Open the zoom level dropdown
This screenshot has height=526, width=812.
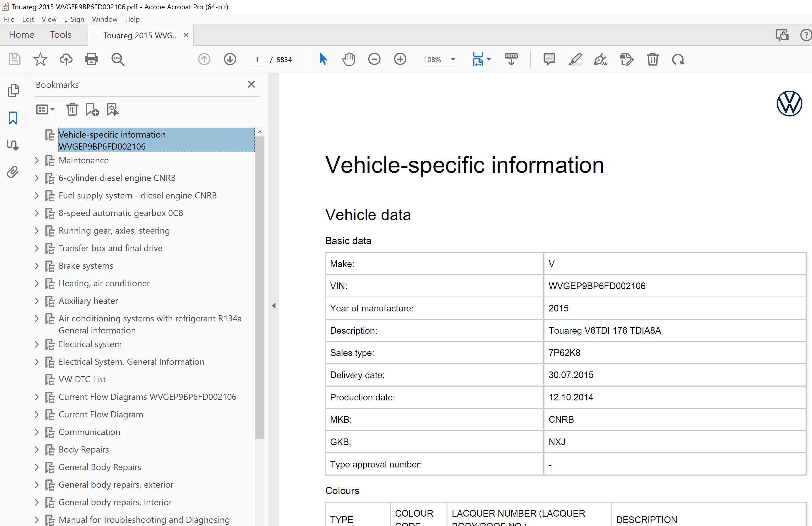[x=453, y=59]
